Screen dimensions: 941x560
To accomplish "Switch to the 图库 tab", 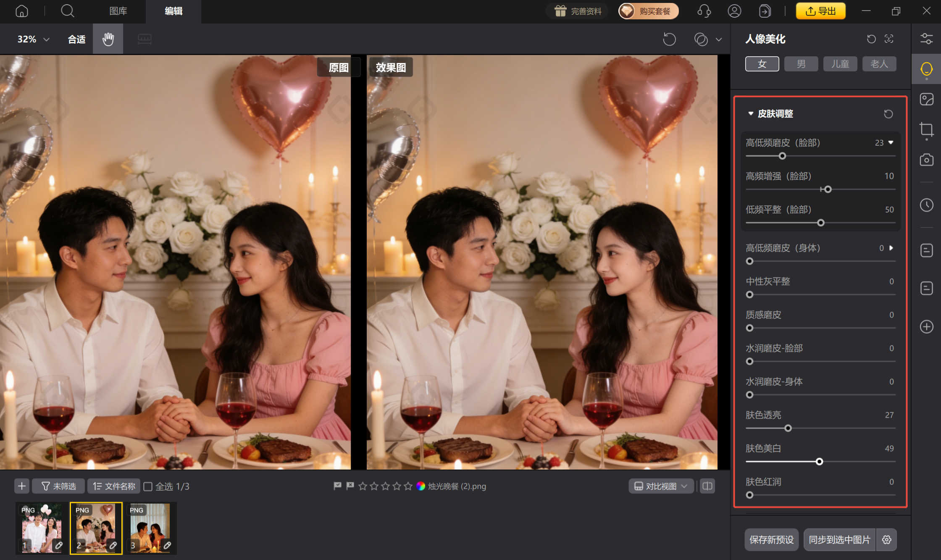I will point(118,11).
